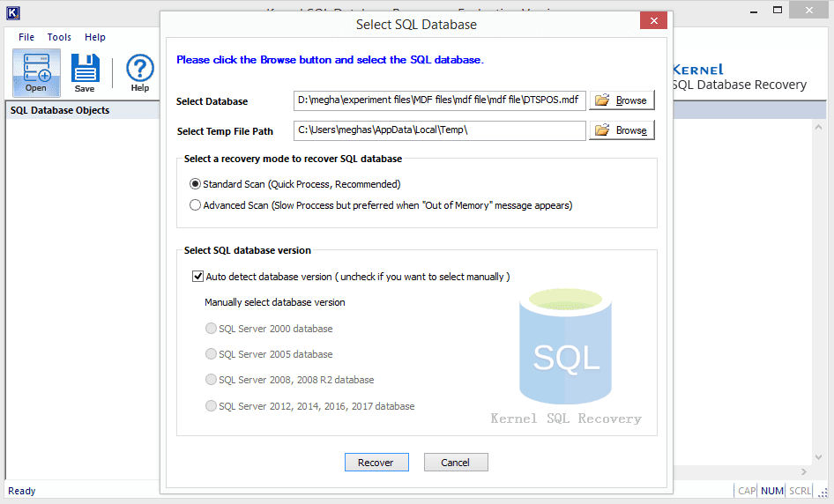834x504 pixels.
Task: Cancel the Select SQL Database dialog
Action: pyautogui.click(x=456, y=463)
